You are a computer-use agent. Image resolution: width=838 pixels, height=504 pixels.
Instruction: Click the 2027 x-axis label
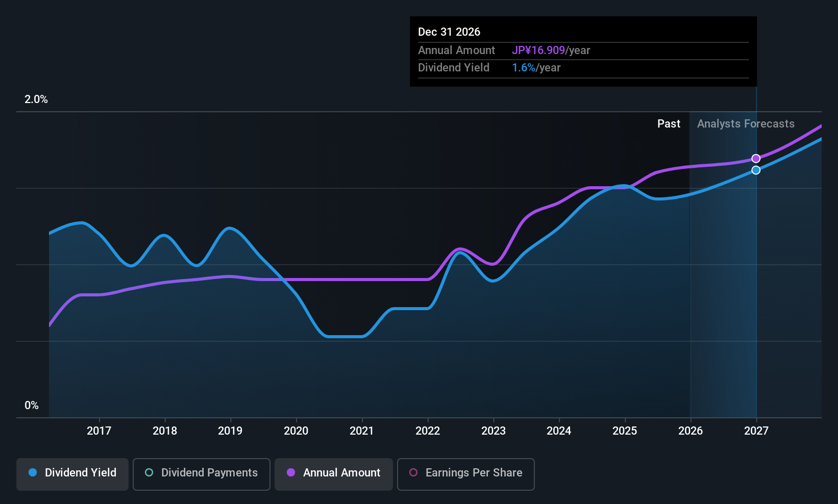tap(756, 431)
